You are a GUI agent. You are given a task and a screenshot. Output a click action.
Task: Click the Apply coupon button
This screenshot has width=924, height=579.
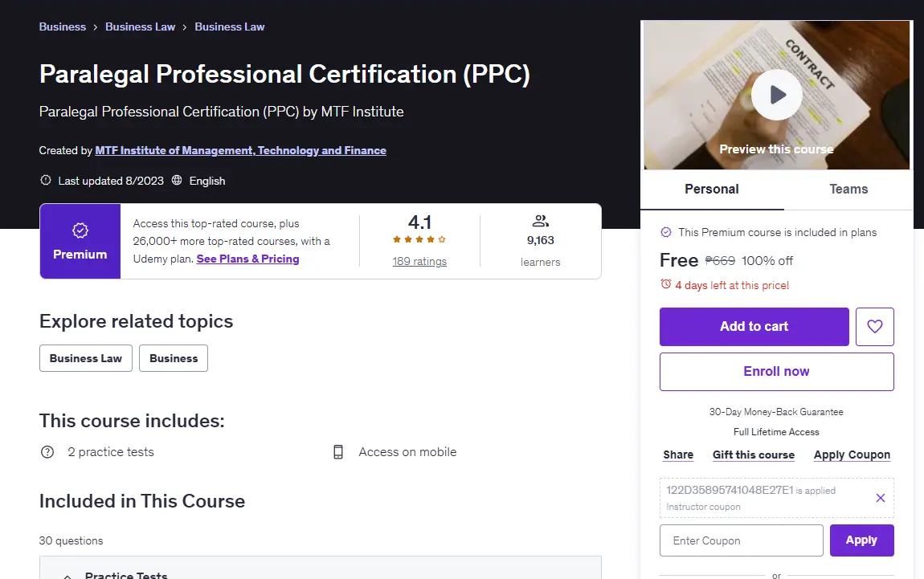(861, 540)
